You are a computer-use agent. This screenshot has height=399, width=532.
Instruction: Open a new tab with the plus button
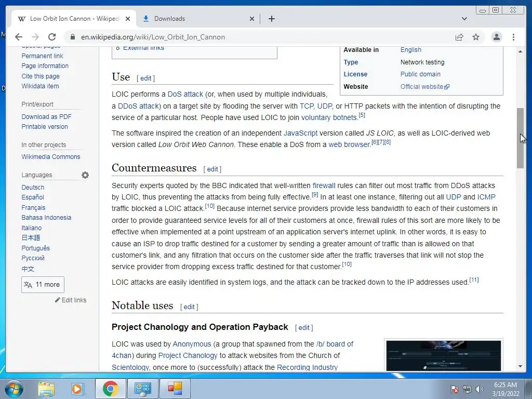pos(271,19)
